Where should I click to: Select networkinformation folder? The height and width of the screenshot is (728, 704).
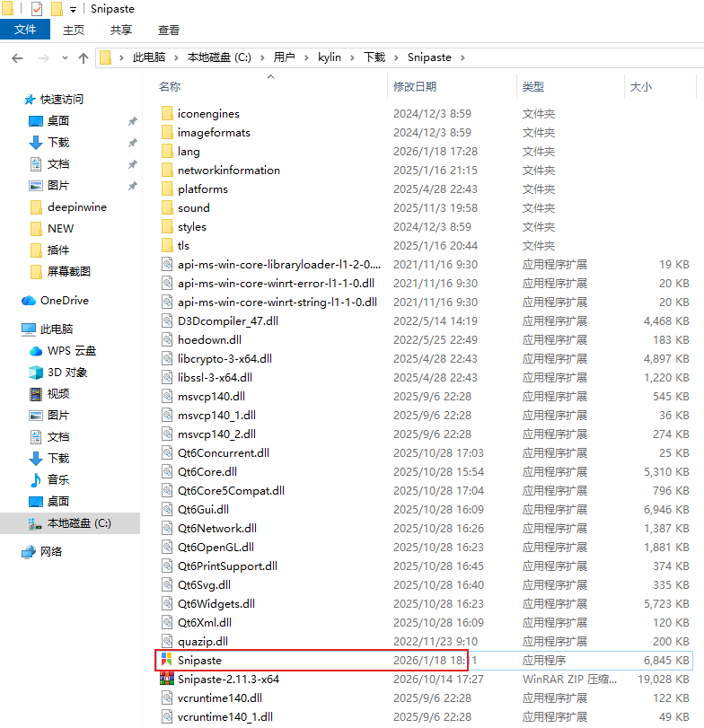[x=228, y=171]
